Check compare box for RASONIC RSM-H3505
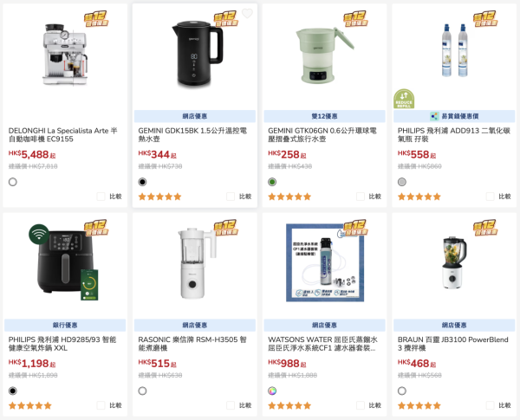520x420 pixels. pos(231,405)
